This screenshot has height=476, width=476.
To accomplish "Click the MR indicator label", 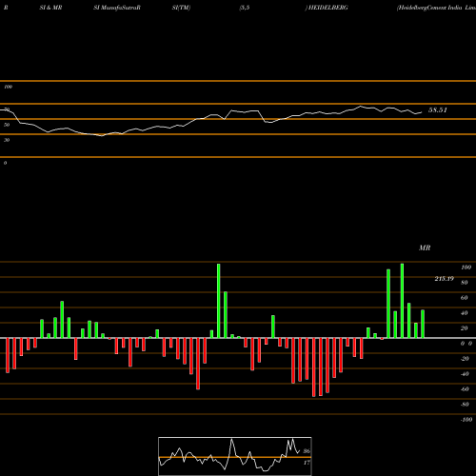I will click(425, 248).
